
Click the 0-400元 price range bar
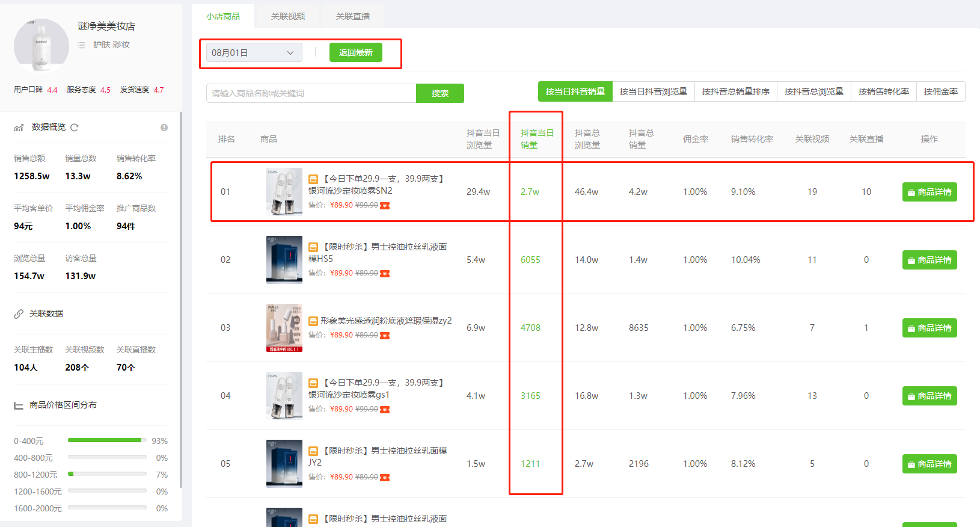108,440
